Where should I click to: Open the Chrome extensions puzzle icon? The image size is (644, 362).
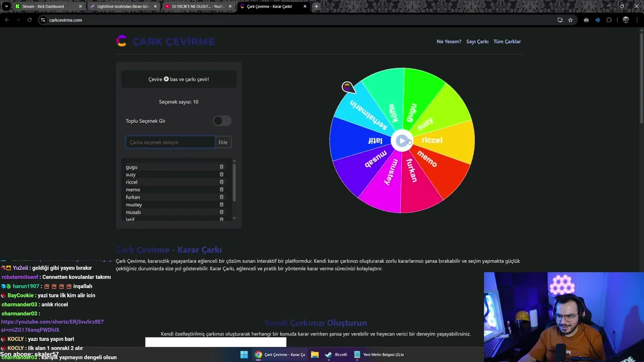[x=609, y=20]
